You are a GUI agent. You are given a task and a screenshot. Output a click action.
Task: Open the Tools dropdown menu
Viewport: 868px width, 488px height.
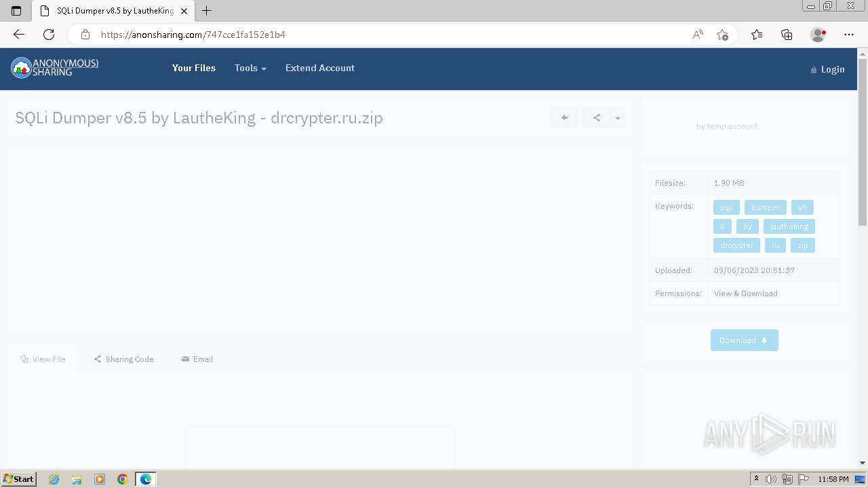[x=250, y=68]
